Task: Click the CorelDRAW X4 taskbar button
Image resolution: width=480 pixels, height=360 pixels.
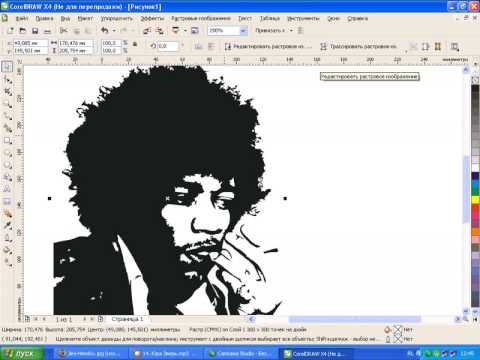Action: (317, 353)
